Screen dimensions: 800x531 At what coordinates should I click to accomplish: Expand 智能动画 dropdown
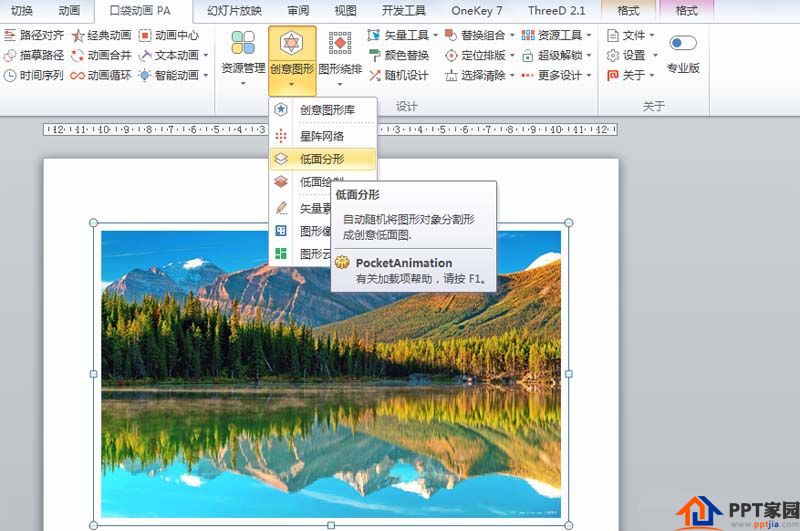206,75
